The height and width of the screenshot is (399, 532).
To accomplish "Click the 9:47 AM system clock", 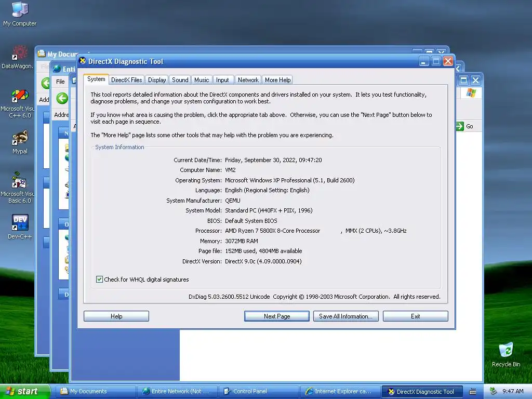I will [513, 391].
